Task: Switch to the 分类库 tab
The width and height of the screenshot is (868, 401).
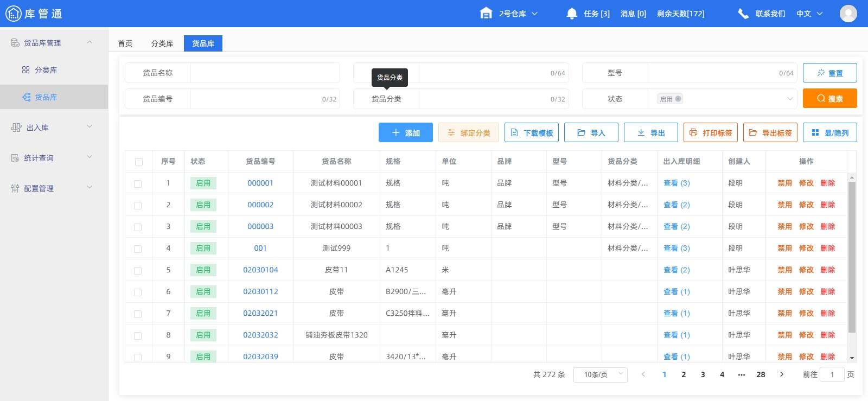Action: point(162,43)
